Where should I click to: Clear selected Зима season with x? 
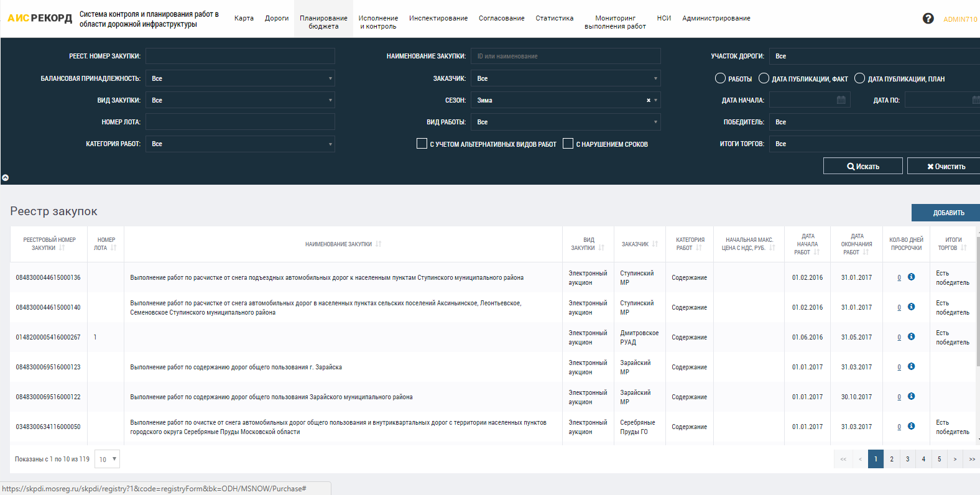tap(648, 100)
